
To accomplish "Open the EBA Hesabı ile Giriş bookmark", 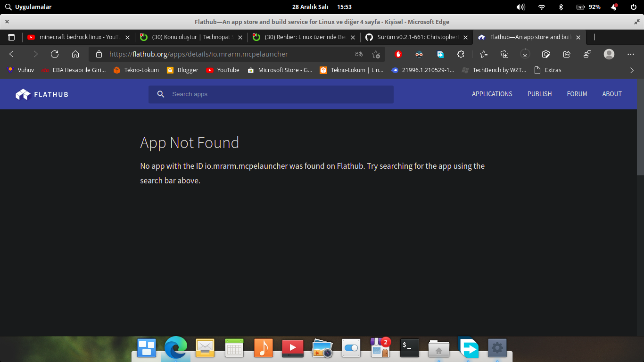I will coord(74,70).
